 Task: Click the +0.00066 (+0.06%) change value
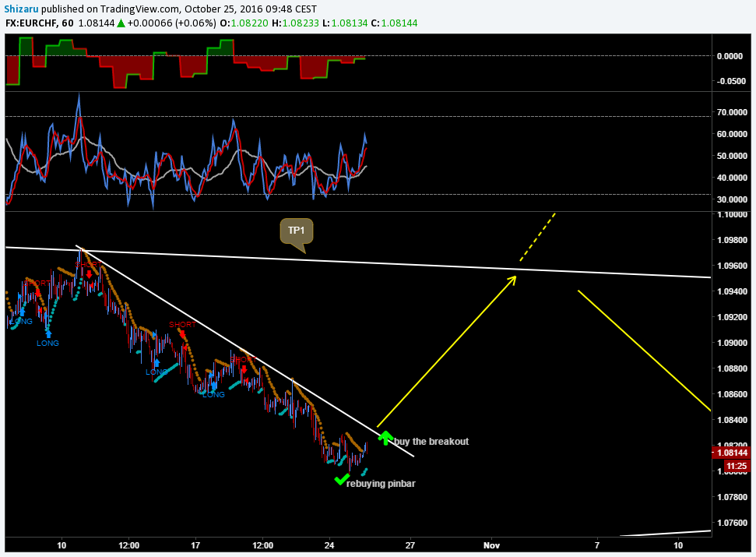(x=171, y=23)
